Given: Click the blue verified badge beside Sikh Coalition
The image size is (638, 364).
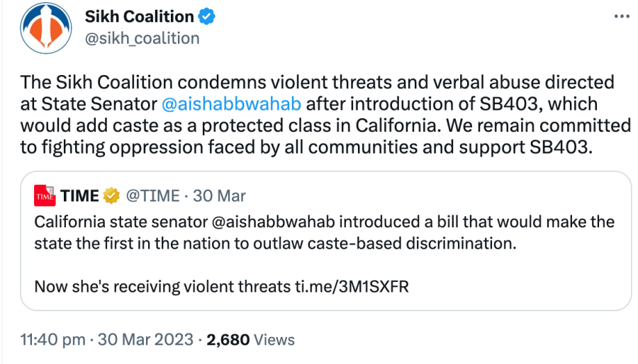Looking at the screenshot, I should [206, 16].
